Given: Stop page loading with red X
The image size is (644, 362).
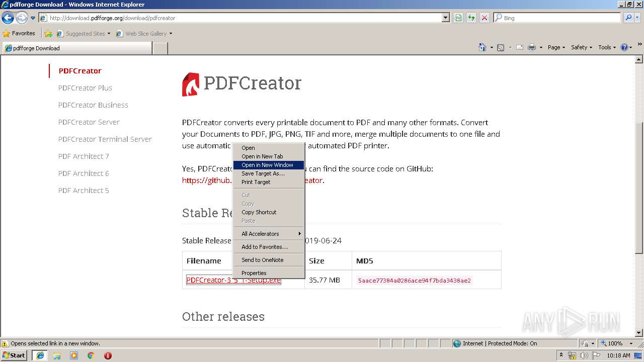Looking at the screenshot, I should [x=485, y=18].
